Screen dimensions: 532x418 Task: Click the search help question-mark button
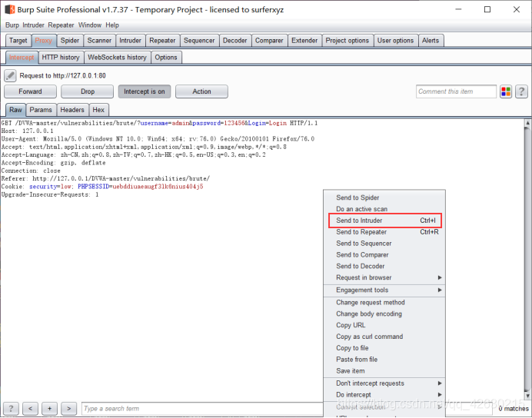[x=11, y=409]
